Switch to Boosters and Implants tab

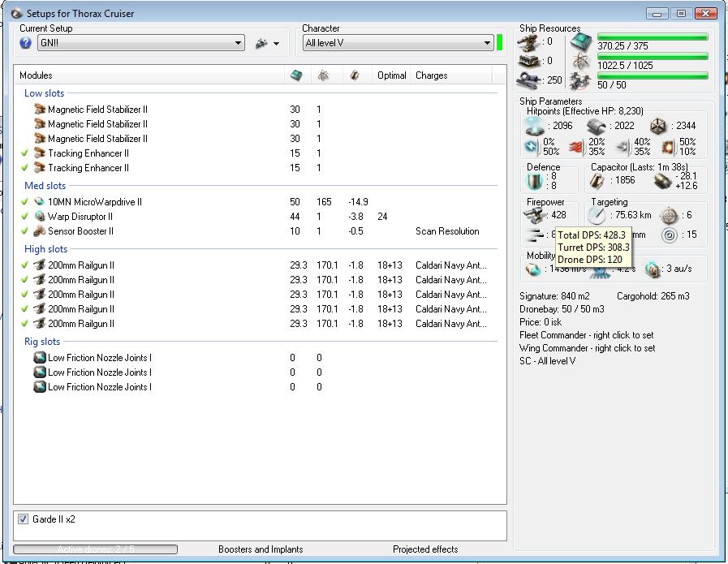[x=261, y=549]
